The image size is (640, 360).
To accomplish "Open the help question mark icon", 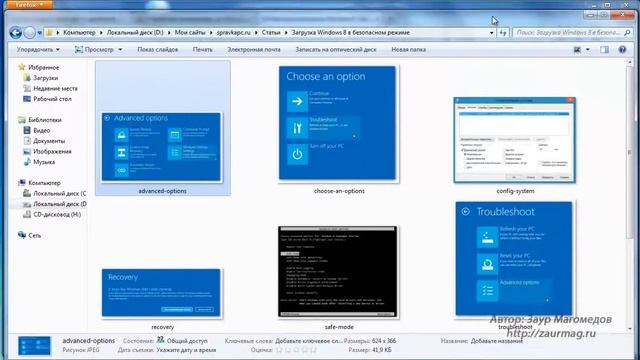I will click(622, 50).
